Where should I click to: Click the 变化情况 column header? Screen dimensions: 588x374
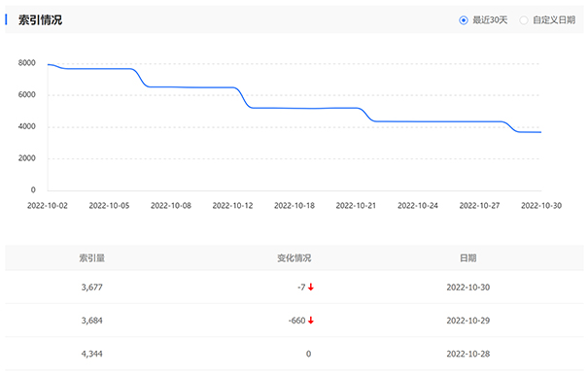(294, 257)
